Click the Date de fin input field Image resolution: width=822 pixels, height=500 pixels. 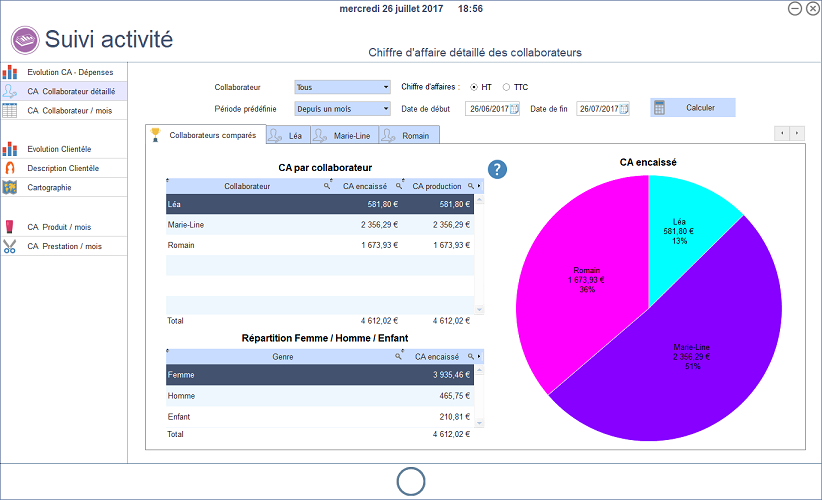(597, 108)
